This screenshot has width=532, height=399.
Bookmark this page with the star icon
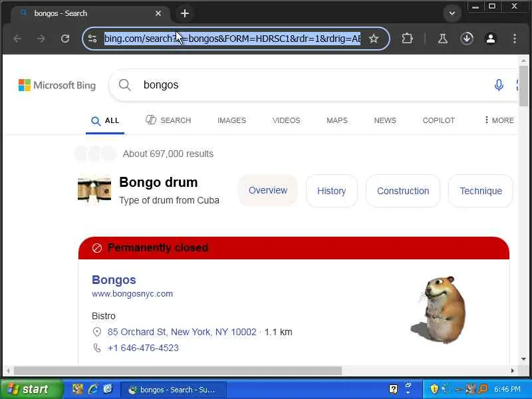pyautogui.click(x=374, y=39)
